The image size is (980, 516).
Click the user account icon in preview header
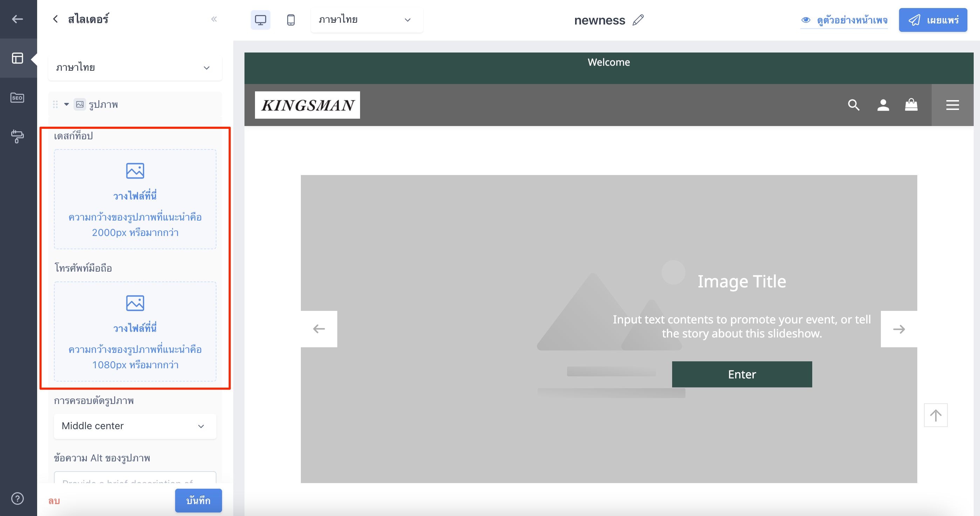pyautogui.click(x=883, y=105)
